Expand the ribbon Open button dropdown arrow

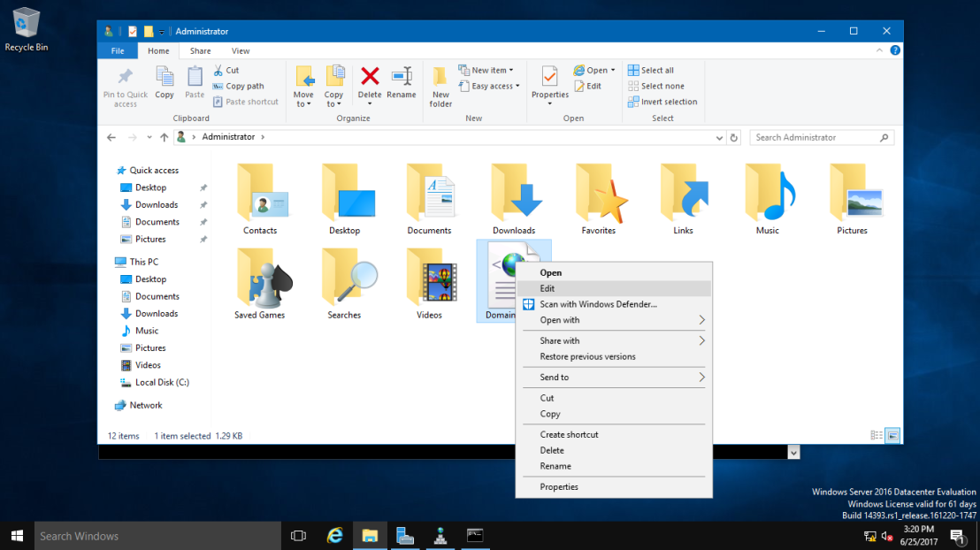coord(612,70)
